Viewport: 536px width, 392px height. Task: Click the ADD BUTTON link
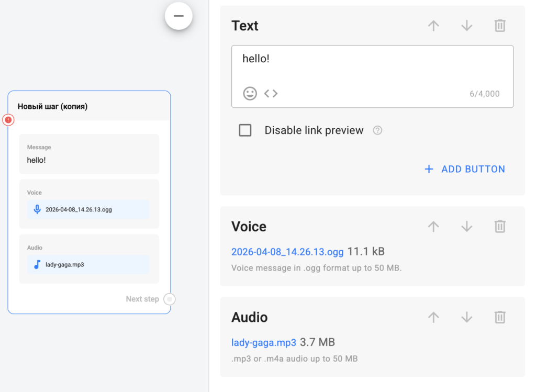(x=465, y=169)
